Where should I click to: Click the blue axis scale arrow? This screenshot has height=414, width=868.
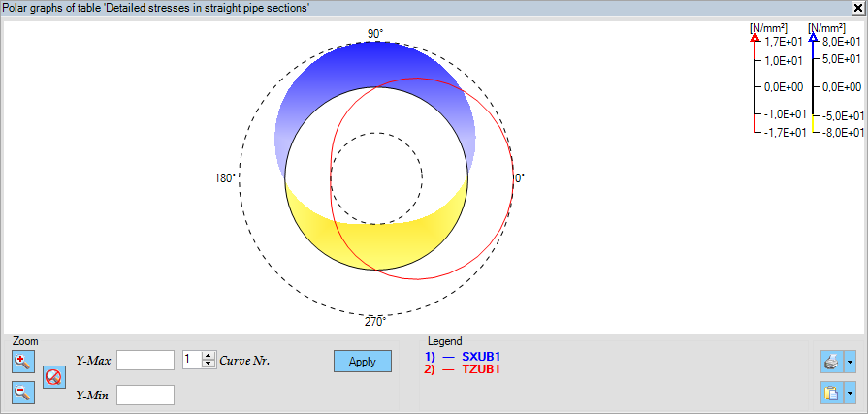point(813,38)
